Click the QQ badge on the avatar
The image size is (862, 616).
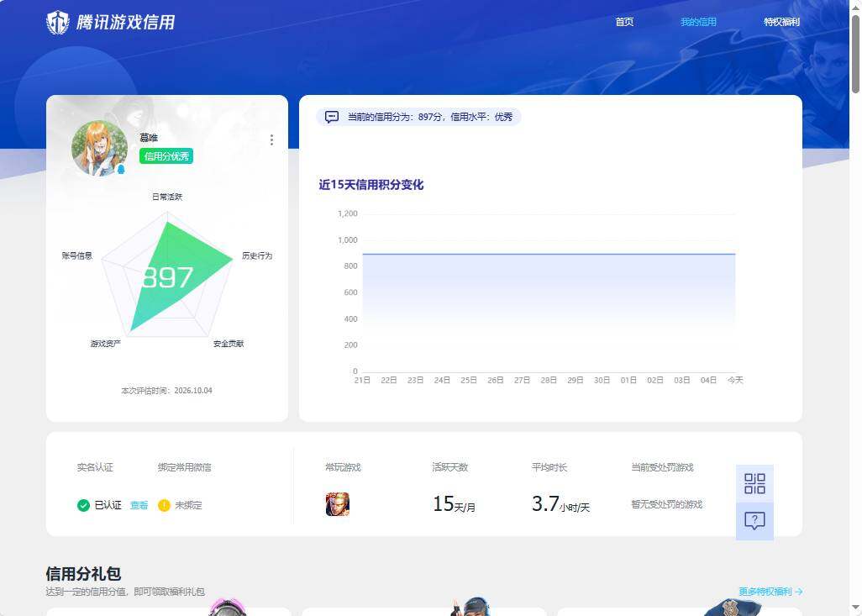pyautogui.click(x=121, y=169)
